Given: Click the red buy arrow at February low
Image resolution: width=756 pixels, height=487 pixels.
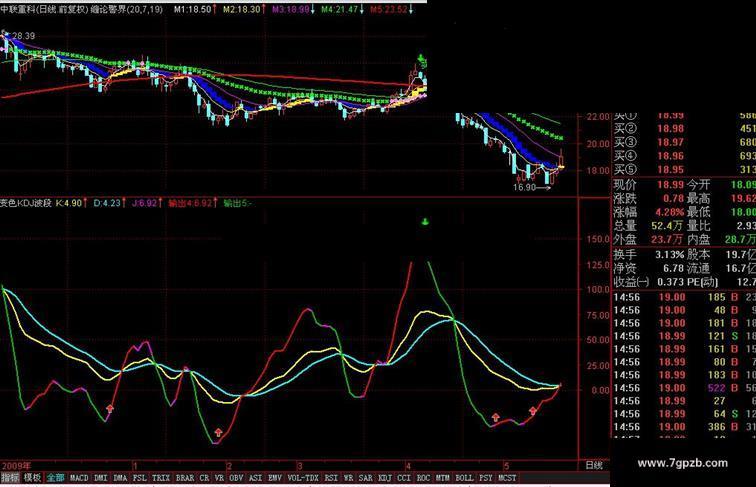Looking at the screenshot, I should (x=218, y=432).
